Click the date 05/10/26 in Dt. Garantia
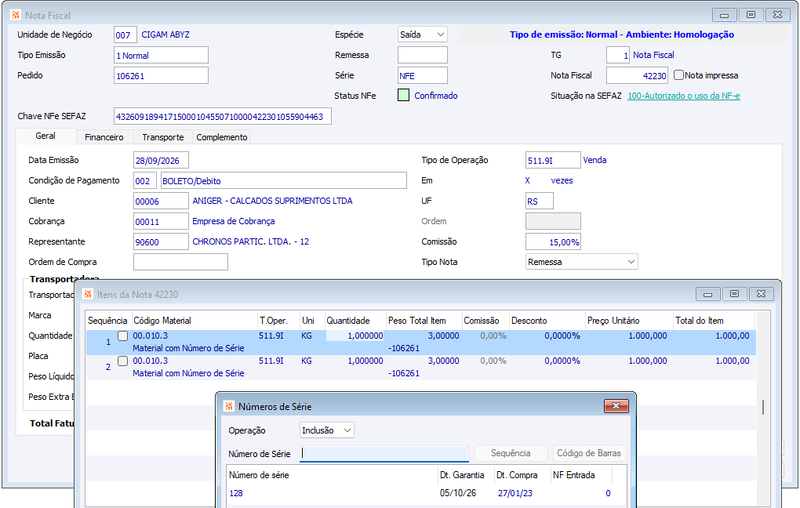 coord(458,493)
